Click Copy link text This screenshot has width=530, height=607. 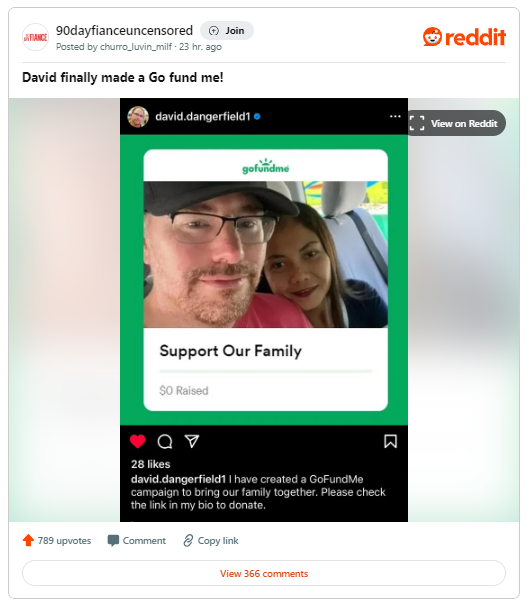pyautogui.click(x=218, y=540)
